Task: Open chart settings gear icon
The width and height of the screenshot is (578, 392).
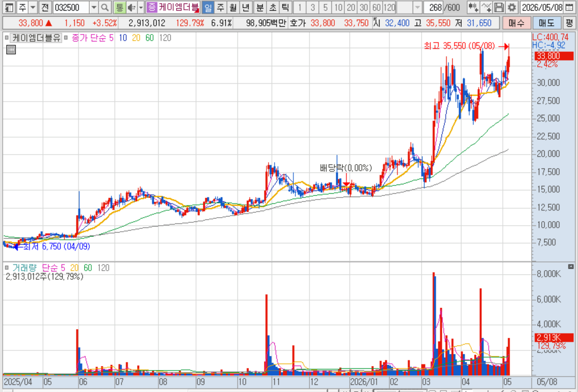Action: click(x=511, y=7)
